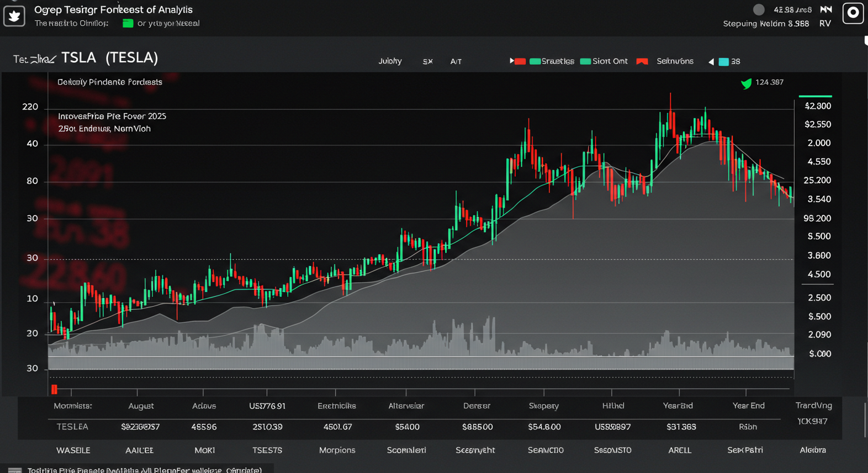The width and height of the screenshot is (868, 473).
Task: Click the TSLA (TESLA) ticker title
Action: [110, 58]
